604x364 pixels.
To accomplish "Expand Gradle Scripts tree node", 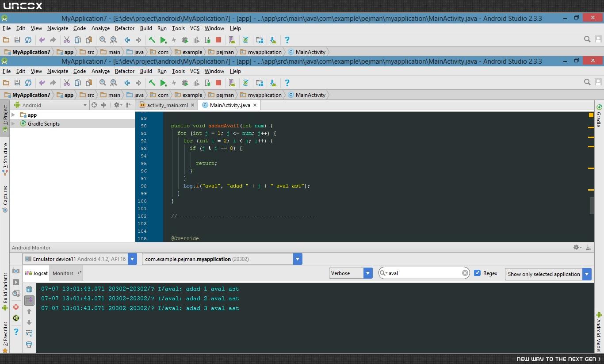I will [13, 124].
